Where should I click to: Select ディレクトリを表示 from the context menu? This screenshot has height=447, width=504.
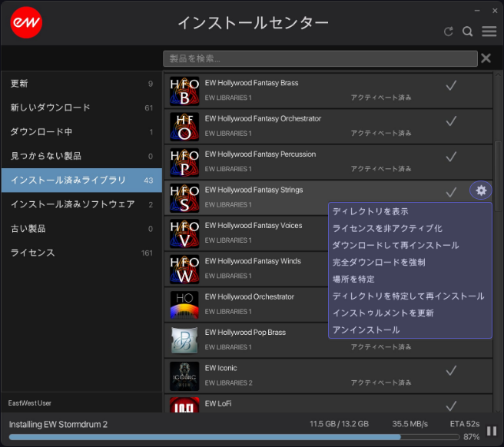(x=409, y=211)
